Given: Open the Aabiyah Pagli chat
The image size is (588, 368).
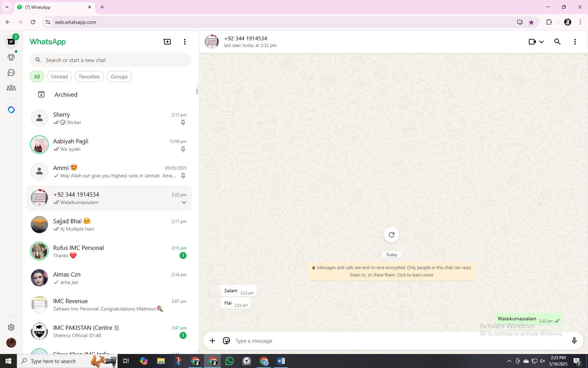Looking at the screenshot, I should point(109,145).
